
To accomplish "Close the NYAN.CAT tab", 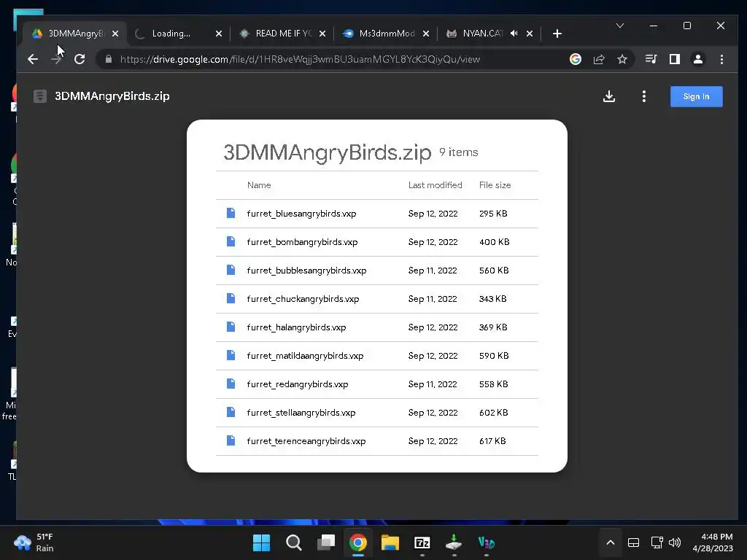I will [530, 34].
